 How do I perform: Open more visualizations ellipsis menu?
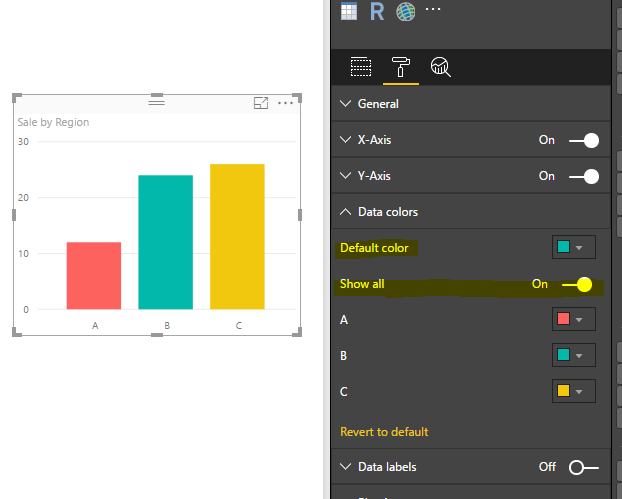pos(433,9)
